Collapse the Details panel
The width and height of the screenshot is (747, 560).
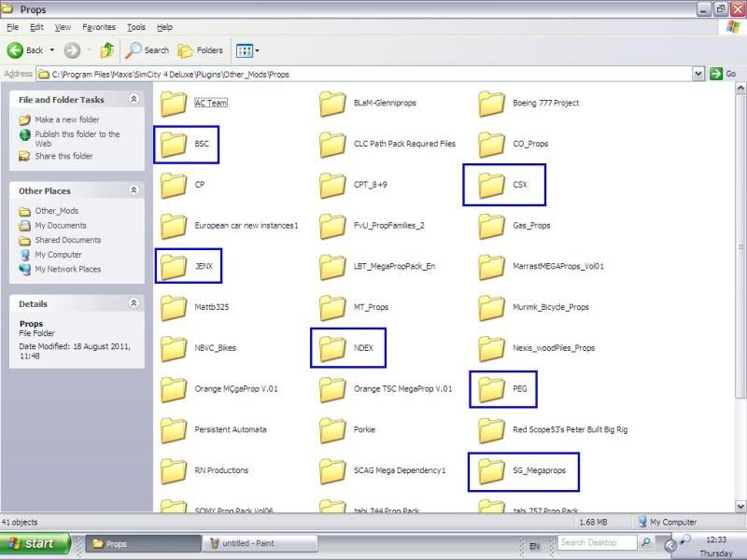(134, 302)
